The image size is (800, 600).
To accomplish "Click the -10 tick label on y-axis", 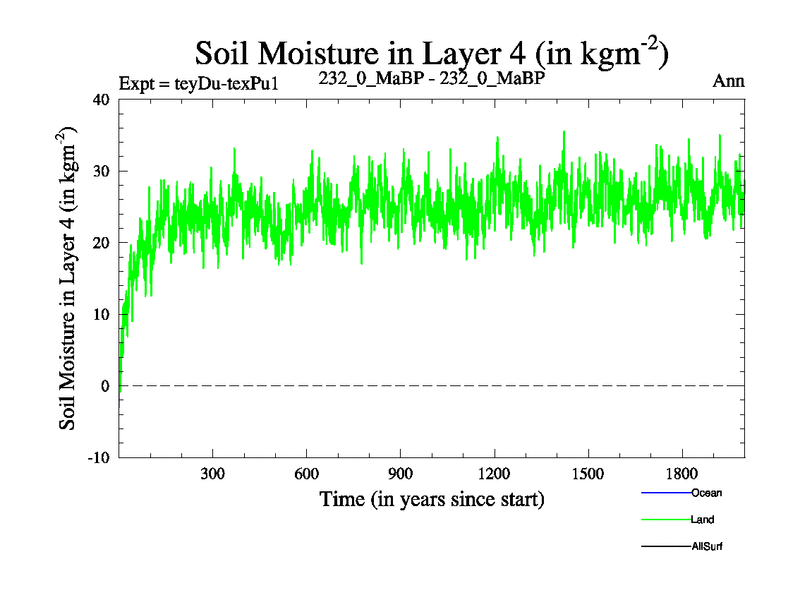I will coord(98,457).
